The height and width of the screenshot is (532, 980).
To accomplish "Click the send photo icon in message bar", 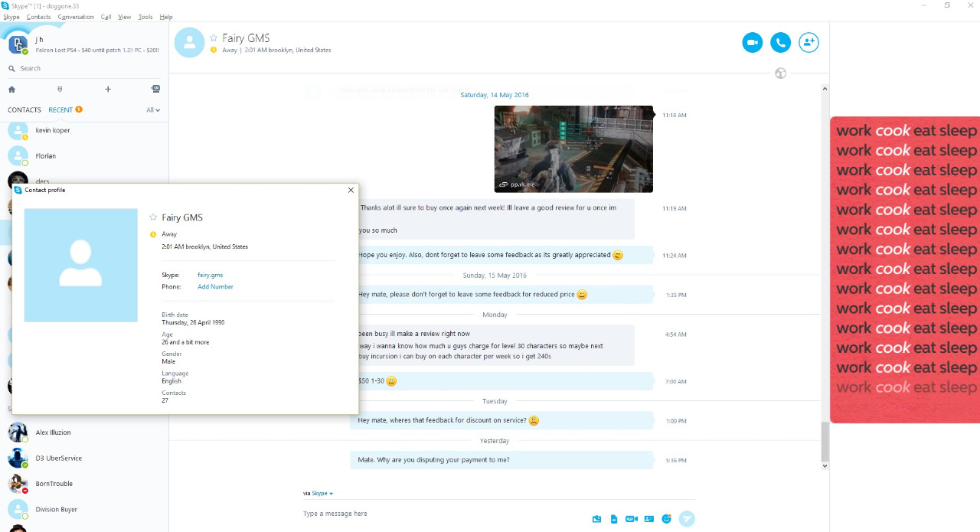I will pos(596,519).
